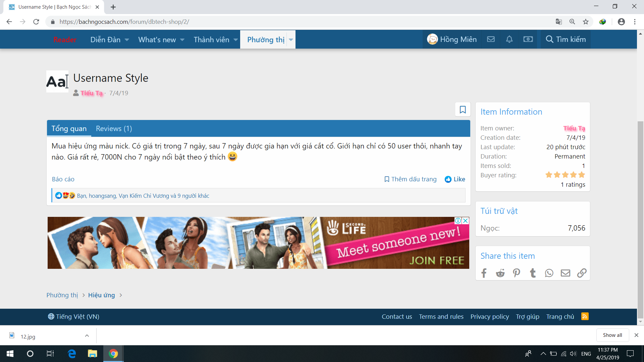This screenshot has width=644, height=362.
Task: Share item on Pinterest
Action: (517, 273)
